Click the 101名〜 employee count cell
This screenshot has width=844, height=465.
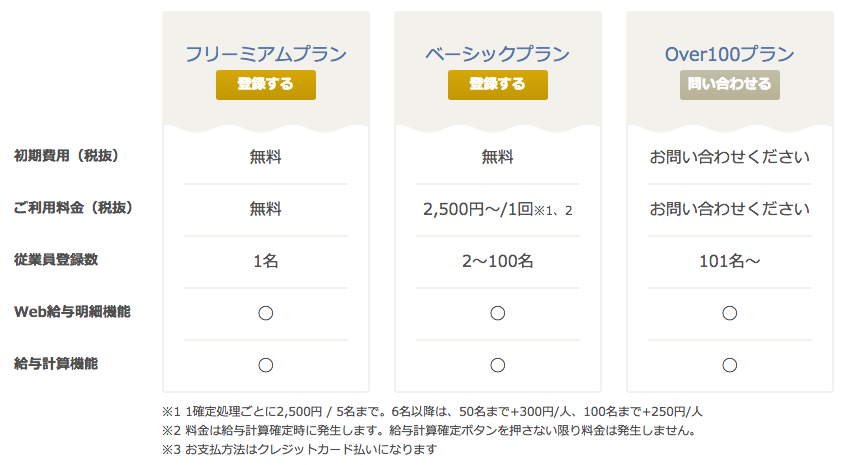click(x=729, y=261)
